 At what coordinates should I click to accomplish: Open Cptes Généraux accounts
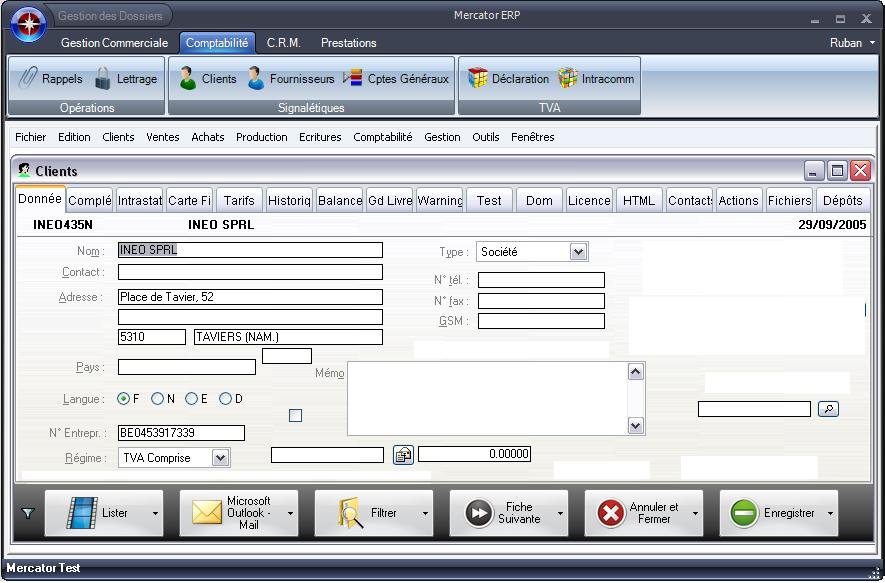(x=353, y=79)
